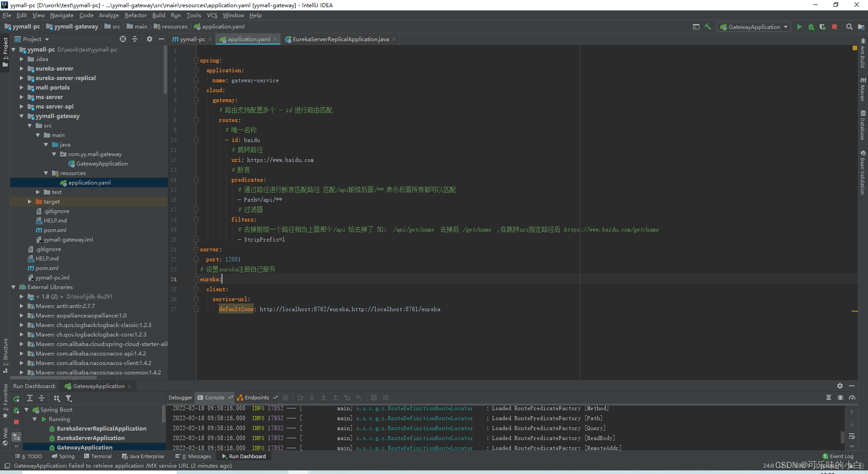Open Run Anything icon in the toolbar
Viewport: 868px width, 474px height.
tap(696, 27)
